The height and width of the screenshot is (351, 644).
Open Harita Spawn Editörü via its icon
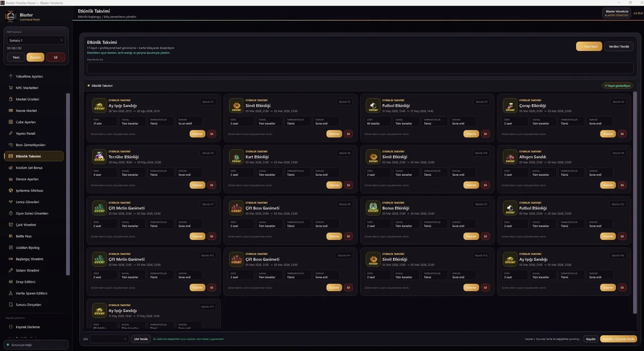(11, 293)
